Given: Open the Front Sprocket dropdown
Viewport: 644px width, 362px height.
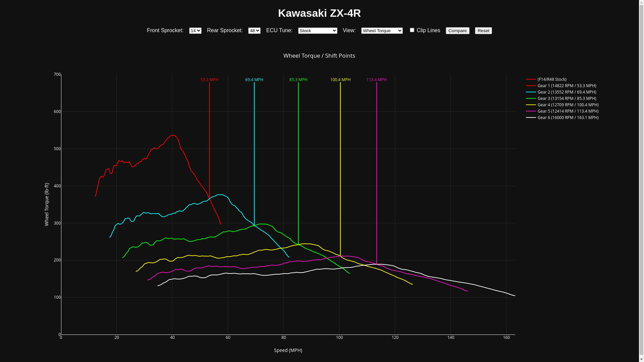Looking at the screenshot, I should (195, 31).
